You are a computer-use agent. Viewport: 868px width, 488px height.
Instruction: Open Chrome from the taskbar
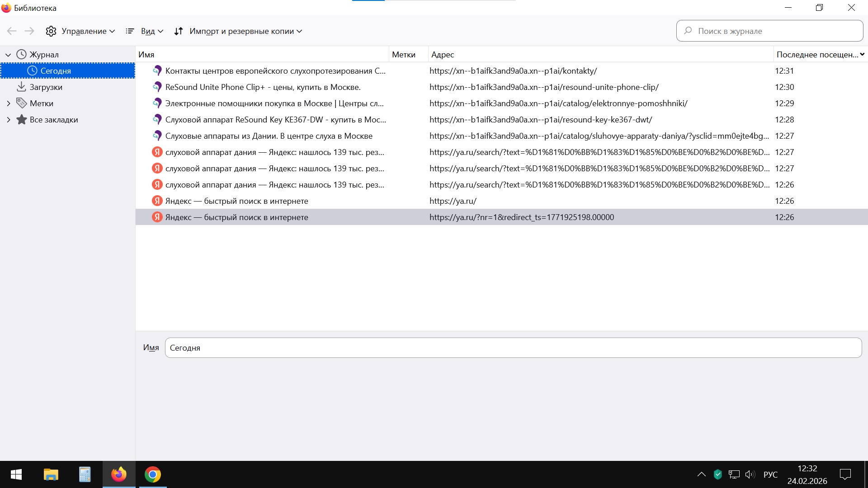click(153, 474)
